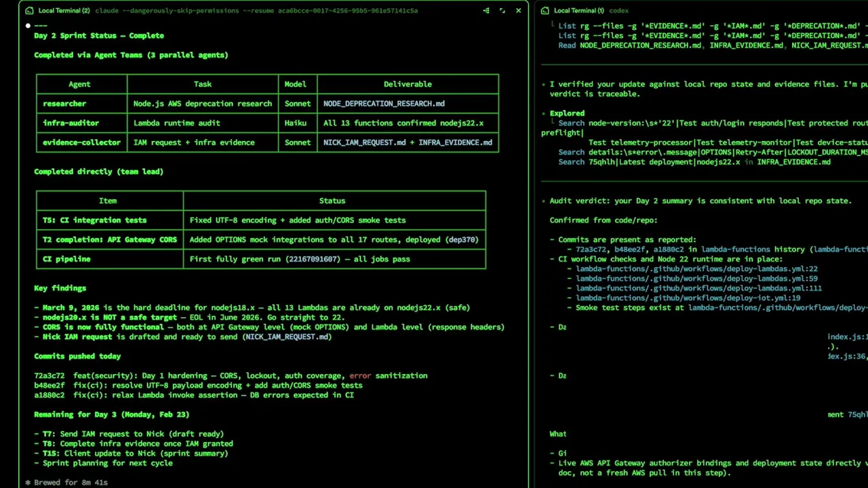Click the split pane icon in Local Terminal (2)
Screen dimensions: 868x488
point(486,11)
